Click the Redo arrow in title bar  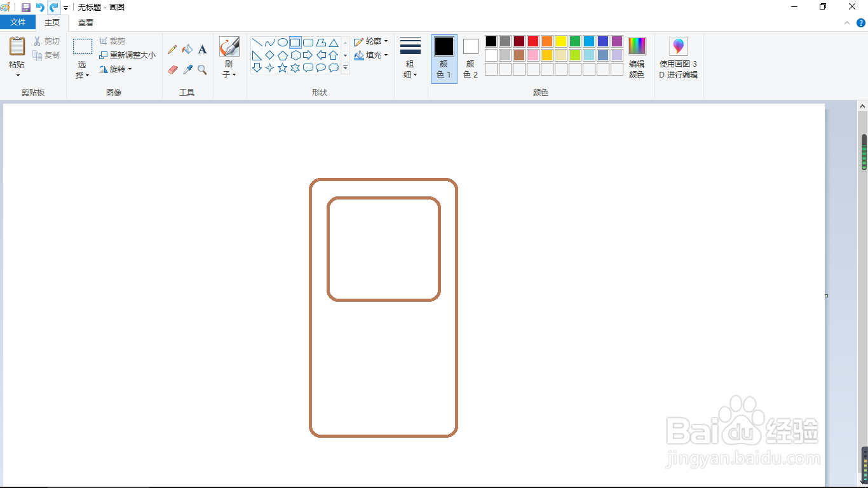tap(54, 7)
